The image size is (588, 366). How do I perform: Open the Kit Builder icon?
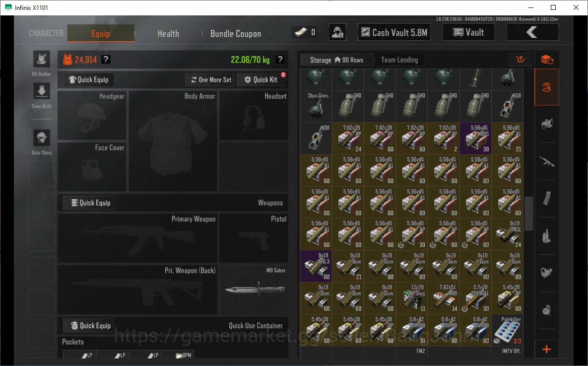point(42,60)
